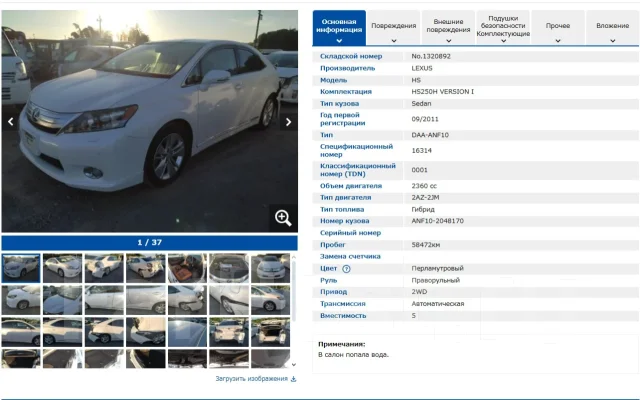This screenshot has width=640, height=400.
Task: Open the Загрузить изображения link
Action: [x=251, y=379]
